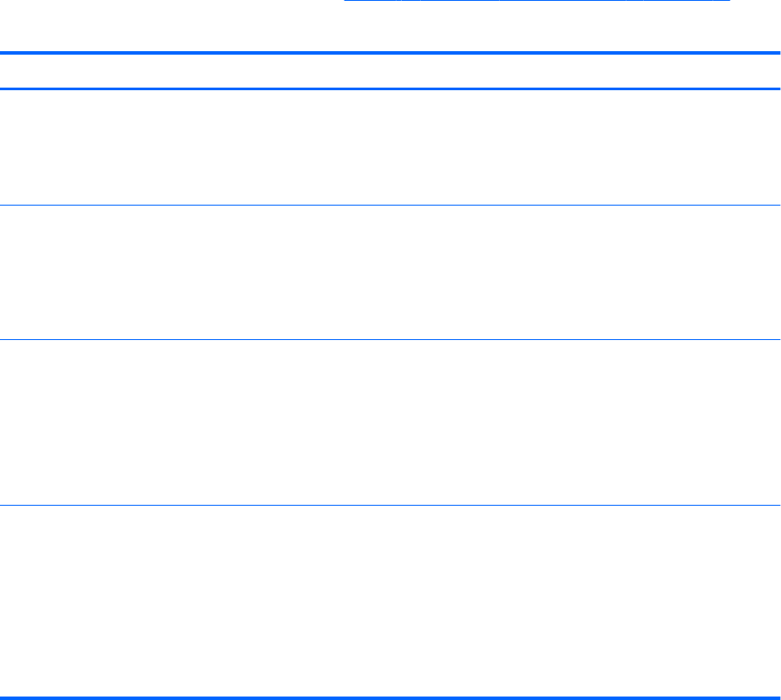Click the blue underlined link at top
The width and height of the screenshot is (781, 700).
pos(538,2)
